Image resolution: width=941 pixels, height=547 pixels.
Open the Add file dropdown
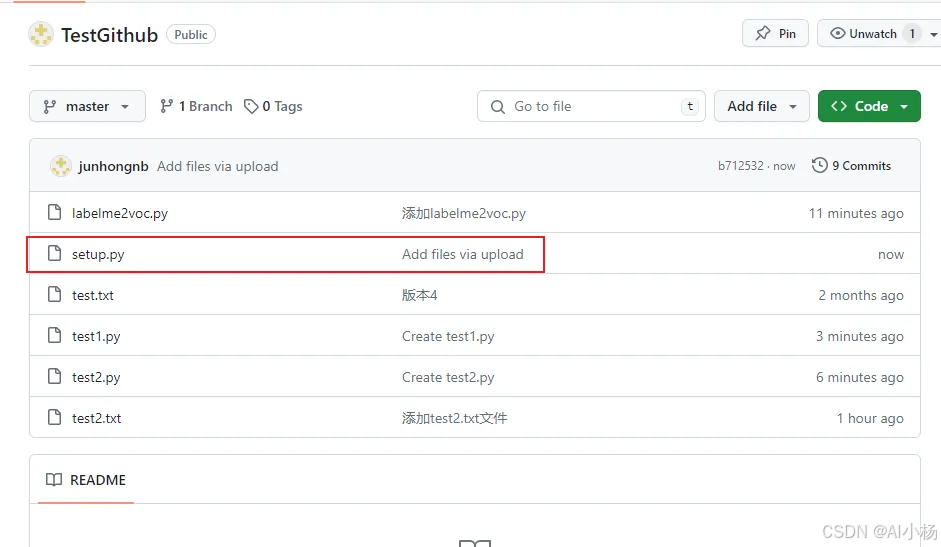tap(762, 106)
